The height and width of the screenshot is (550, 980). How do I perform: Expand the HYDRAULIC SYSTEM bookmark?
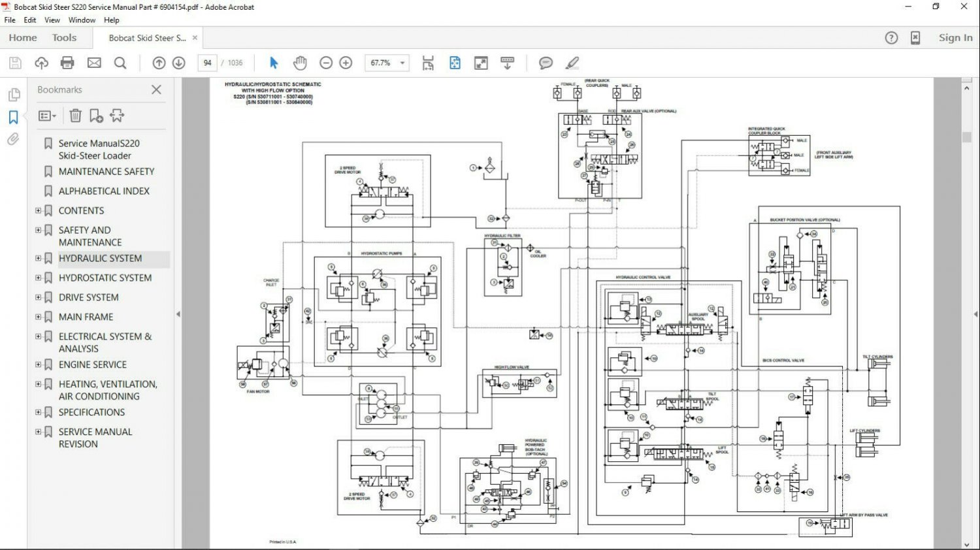(x=38, y=258)
